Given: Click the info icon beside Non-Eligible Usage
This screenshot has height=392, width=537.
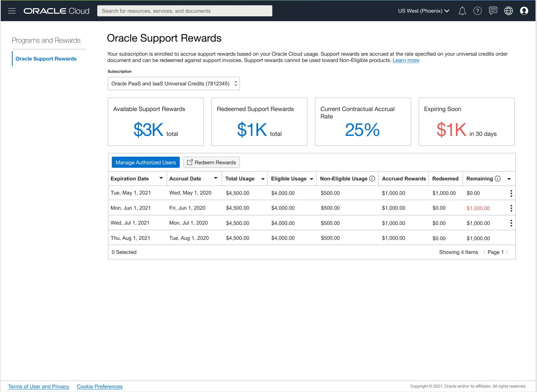Looking at the screenshot, I should point(372,179).
